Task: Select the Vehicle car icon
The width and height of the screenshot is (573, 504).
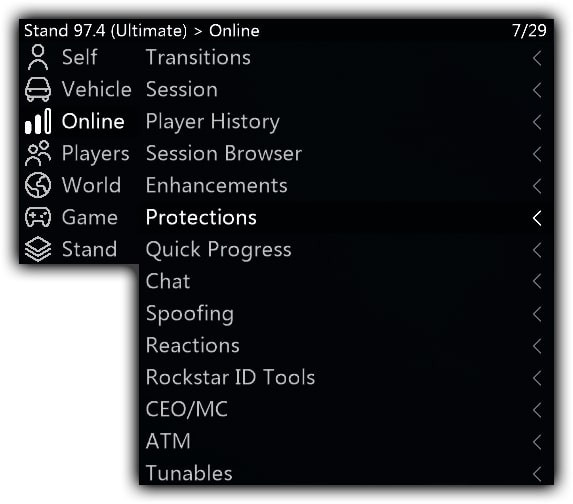Action: point(38,90)
